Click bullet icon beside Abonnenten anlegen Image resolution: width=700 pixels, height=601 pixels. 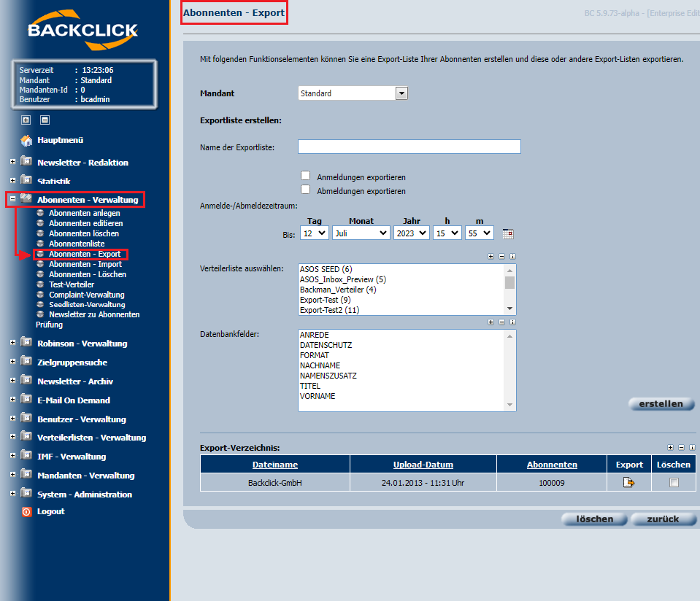[40, 213]
